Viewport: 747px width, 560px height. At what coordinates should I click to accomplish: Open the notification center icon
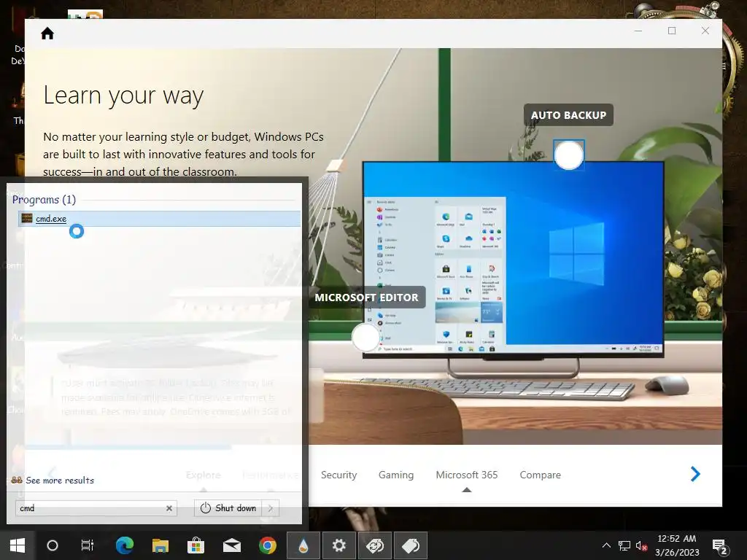click(719, 546)
